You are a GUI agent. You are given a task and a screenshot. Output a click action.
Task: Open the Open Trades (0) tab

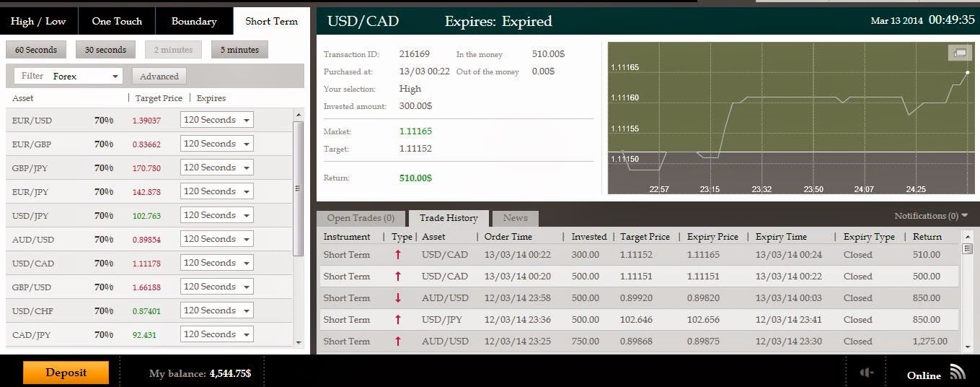pos(361,218)
